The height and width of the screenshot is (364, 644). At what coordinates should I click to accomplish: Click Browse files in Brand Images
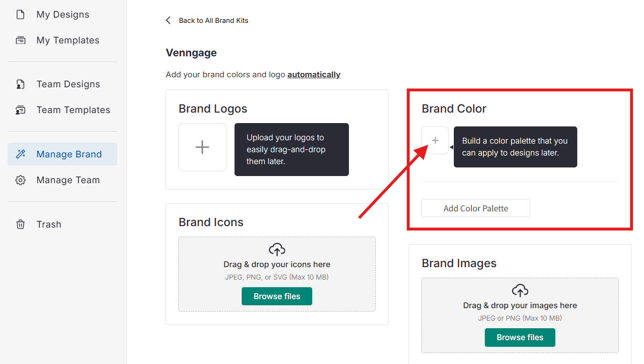point(520,337)
